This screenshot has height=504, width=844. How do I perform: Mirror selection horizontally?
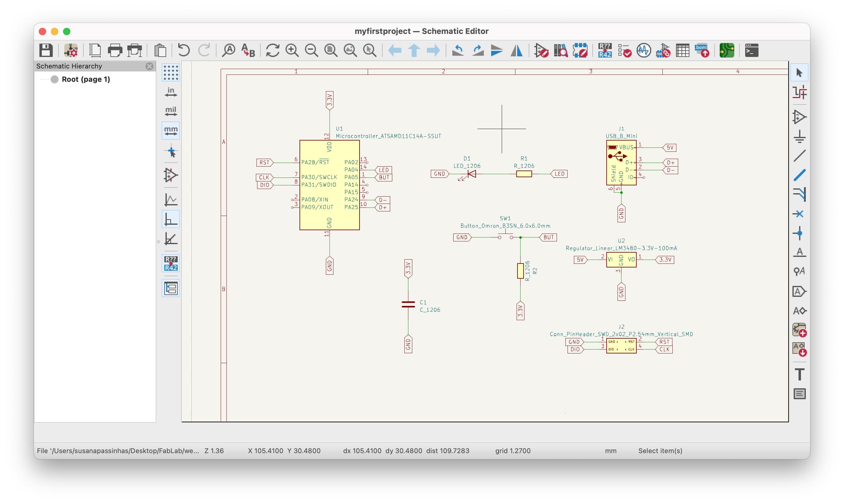pyautogui.click(x=517, y=50)
